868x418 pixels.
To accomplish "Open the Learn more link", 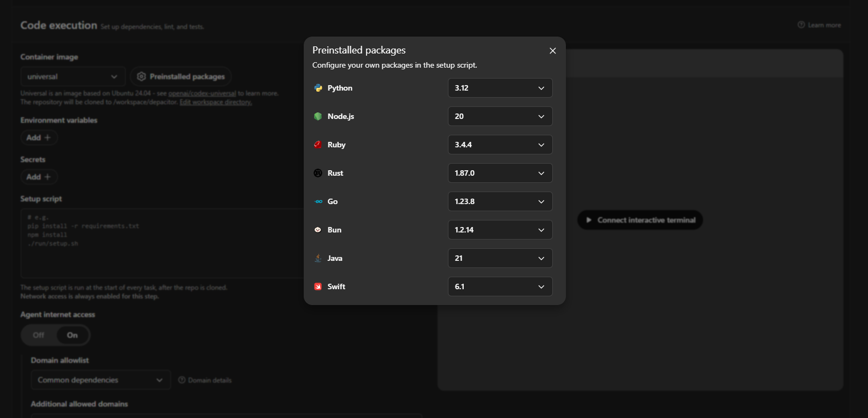I will click(819, 25).
